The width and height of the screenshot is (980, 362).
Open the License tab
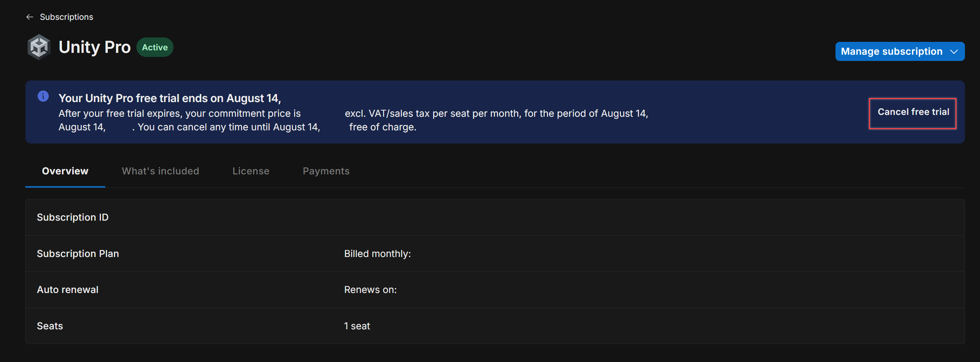tap(251, 171)
